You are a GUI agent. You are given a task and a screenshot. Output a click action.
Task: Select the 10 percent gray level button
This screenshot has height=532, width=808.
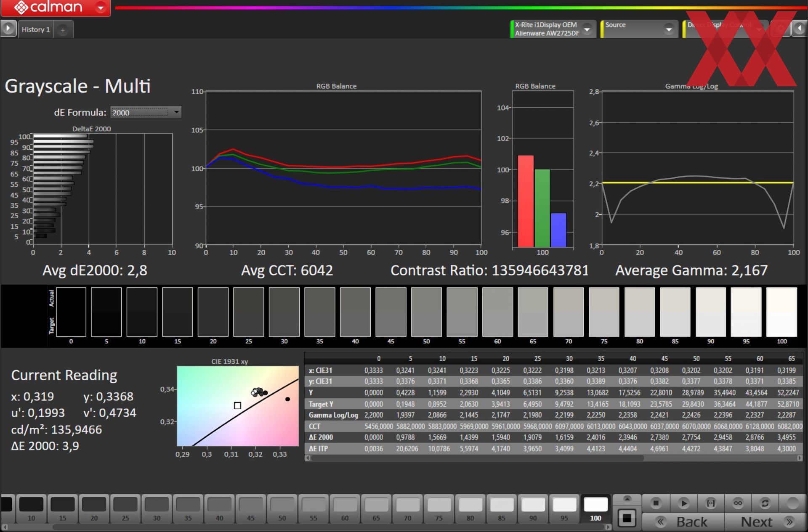pyautogui.click(x=32, y=509)
